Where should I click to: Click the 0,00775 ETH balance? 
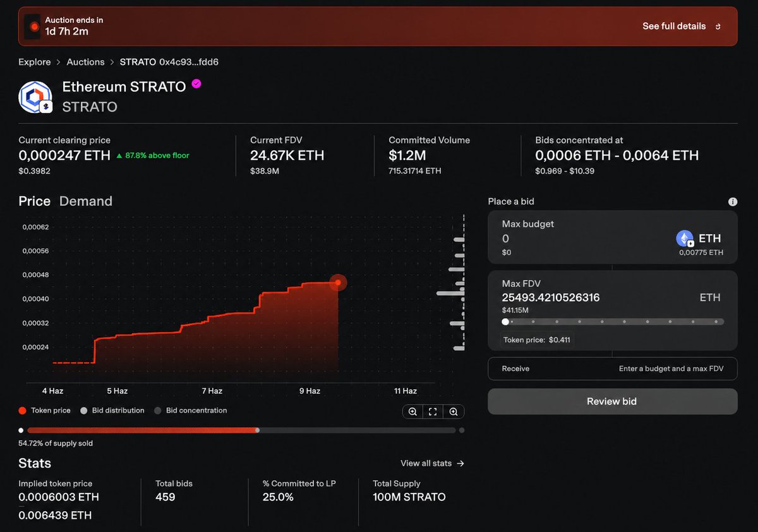(701, 252)
